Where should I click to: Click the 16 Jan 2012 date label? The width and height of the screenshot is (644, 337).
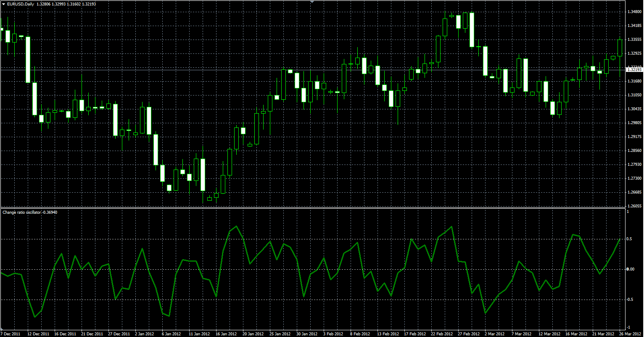tap(227, 334)
